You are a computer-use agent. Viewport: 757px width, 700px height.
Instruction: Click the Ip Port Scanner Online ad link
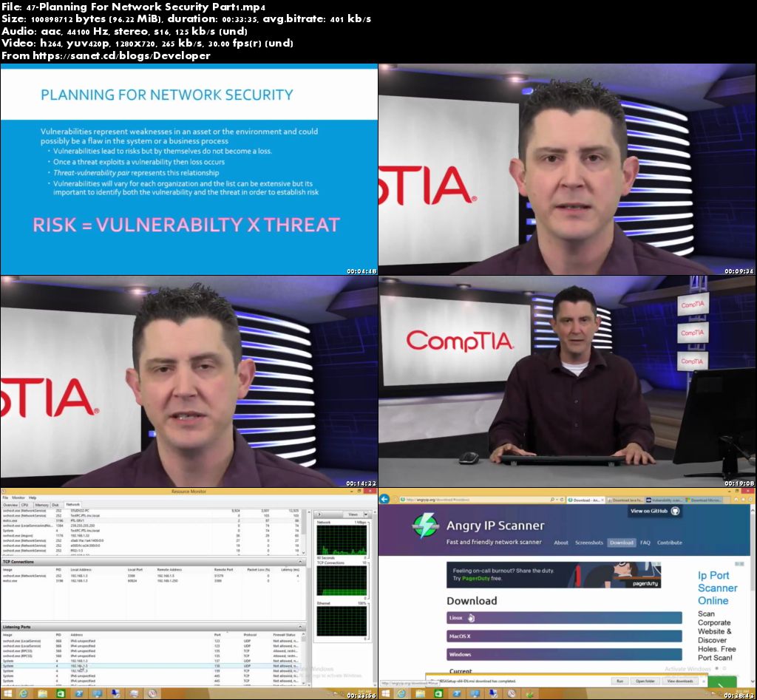tap(717, 588)
